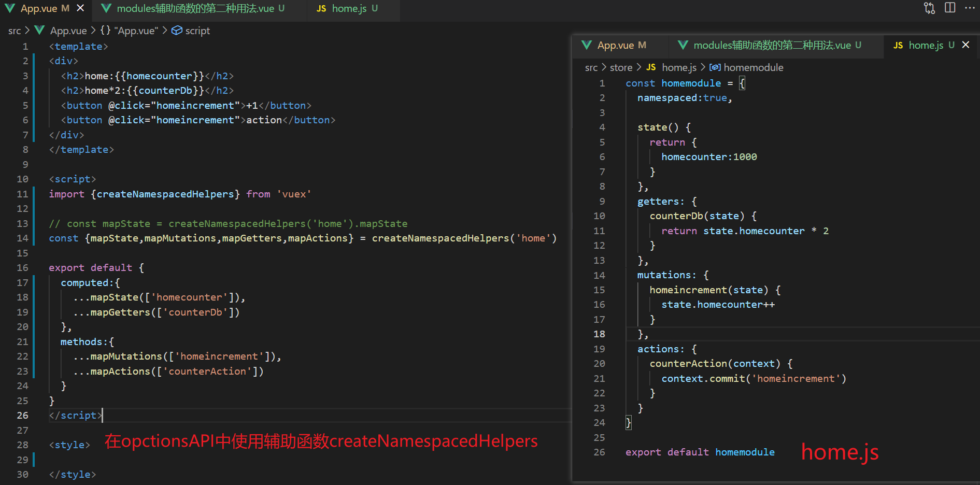Click closing script tag on line 26

click(76, 416)
